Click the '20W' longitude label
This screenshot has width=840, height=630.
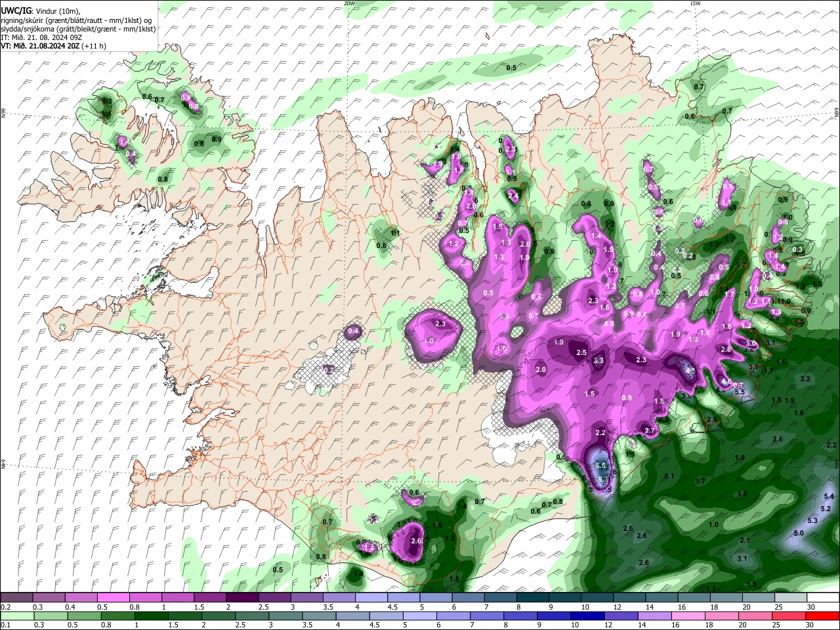[x=349, y=3]
